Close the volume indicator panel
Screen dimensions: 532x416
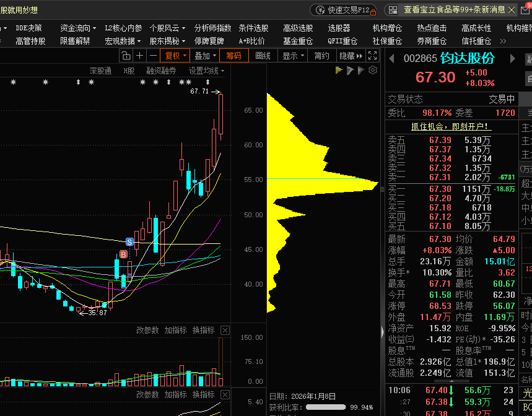[225, 330]
